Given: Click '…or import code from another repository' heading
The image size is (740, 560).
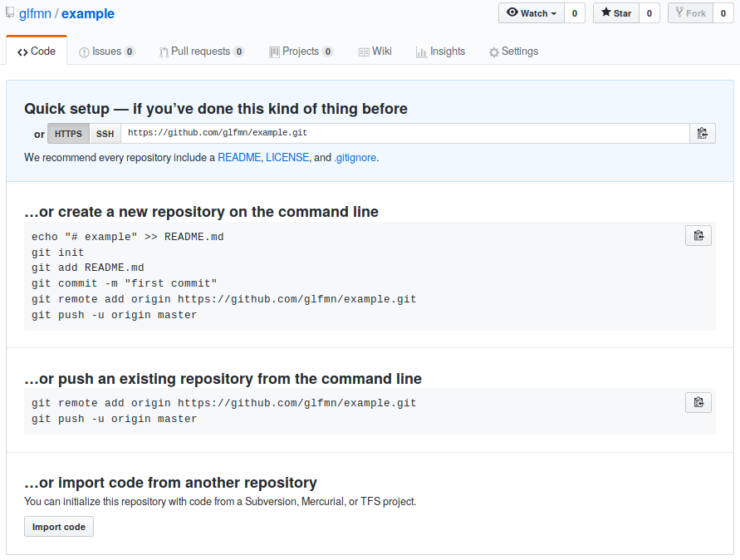Looking at the screenshot, I should click(x=170, y=483).
